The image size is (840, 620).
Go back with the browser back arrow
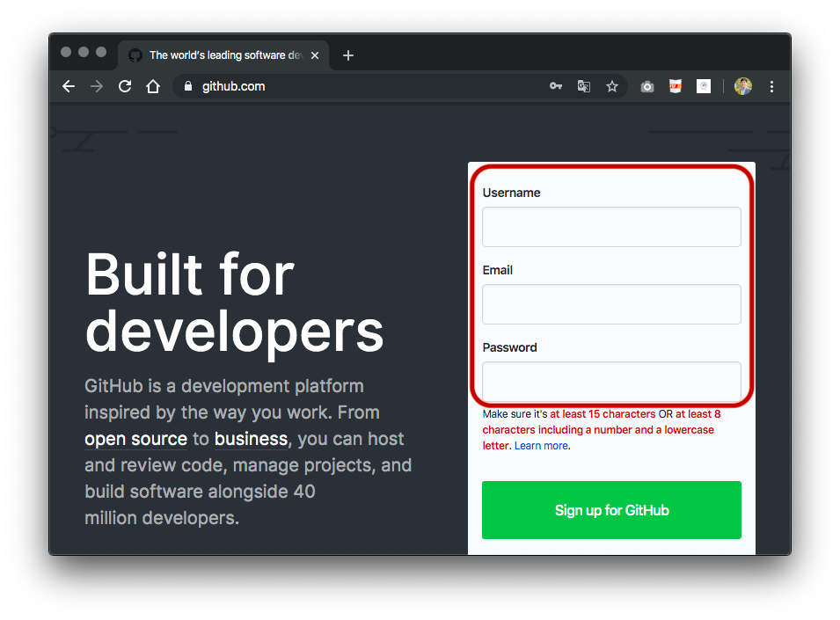point(69,86)
